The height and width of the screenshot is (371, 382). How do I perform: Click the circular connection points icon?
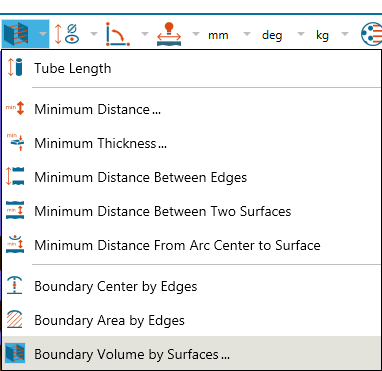372,34
